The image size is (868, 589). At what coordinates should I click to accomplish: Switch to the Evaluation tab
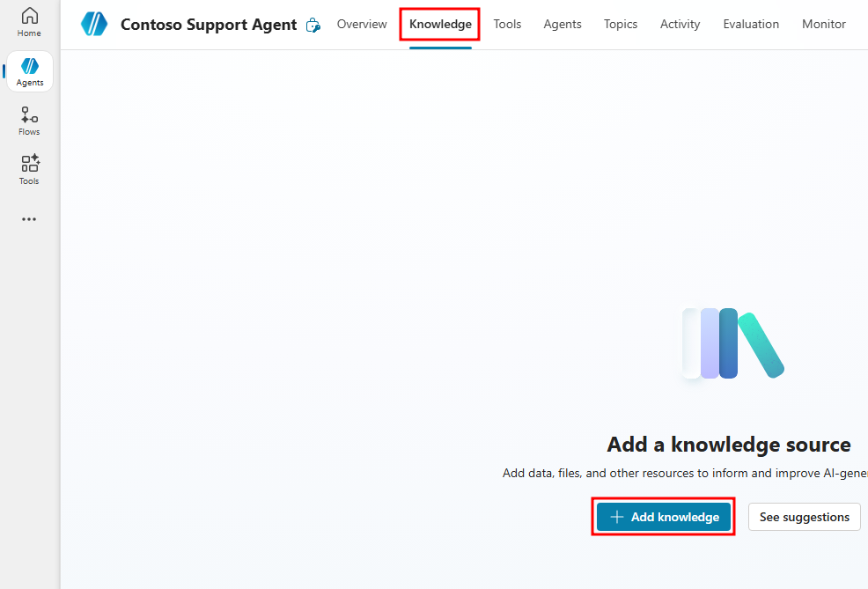751,25
